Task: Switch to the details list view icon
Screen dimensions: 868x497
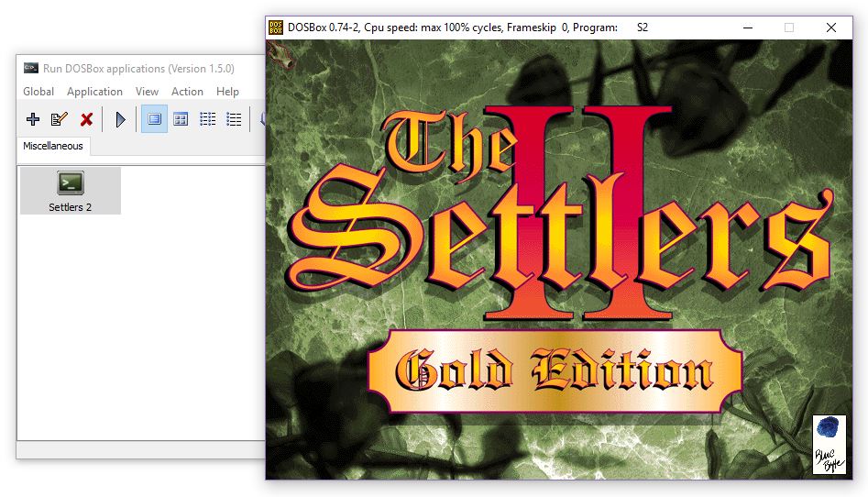Action: point(234,119)
